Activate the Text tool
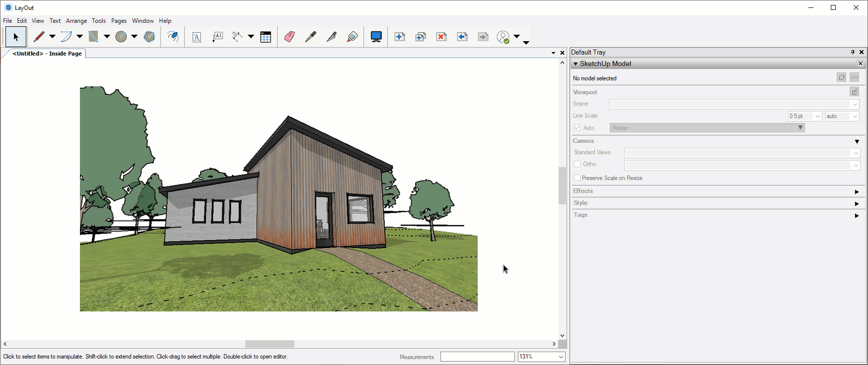This screenshot has width=868, height=365. coord(197,37)
